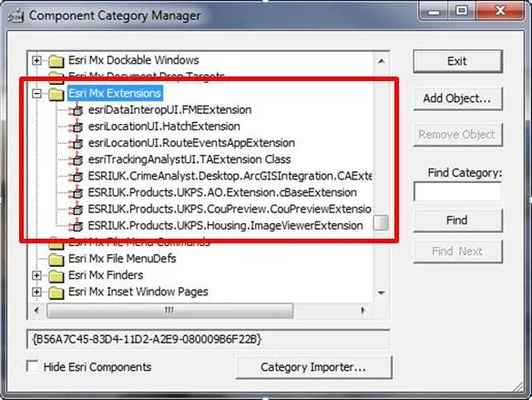Click the horizontal scrollbar thumb
532x400 pixels.
(x=169, y=311)
